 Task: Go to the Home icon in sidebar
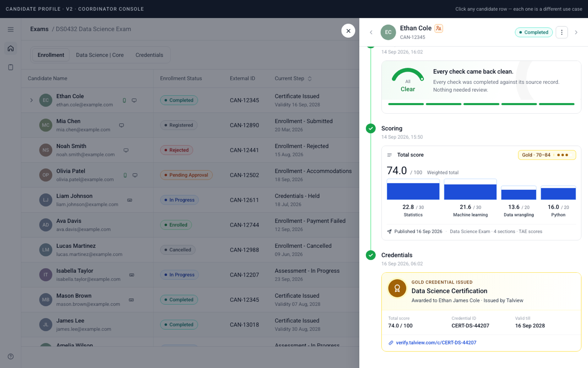click(11, 49)
